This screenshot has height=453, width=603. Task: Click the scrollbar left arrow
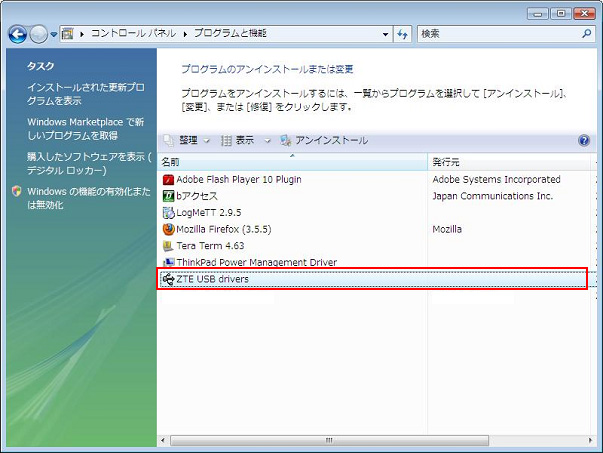[163, 440]
